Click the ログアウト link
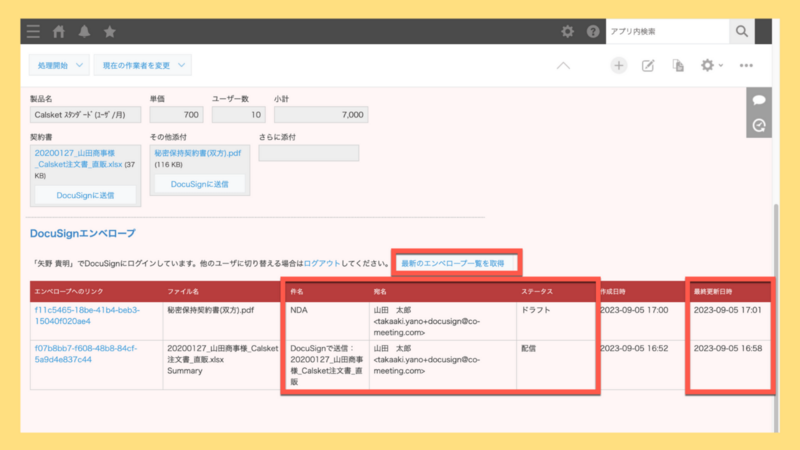 (x=321, y=263)
